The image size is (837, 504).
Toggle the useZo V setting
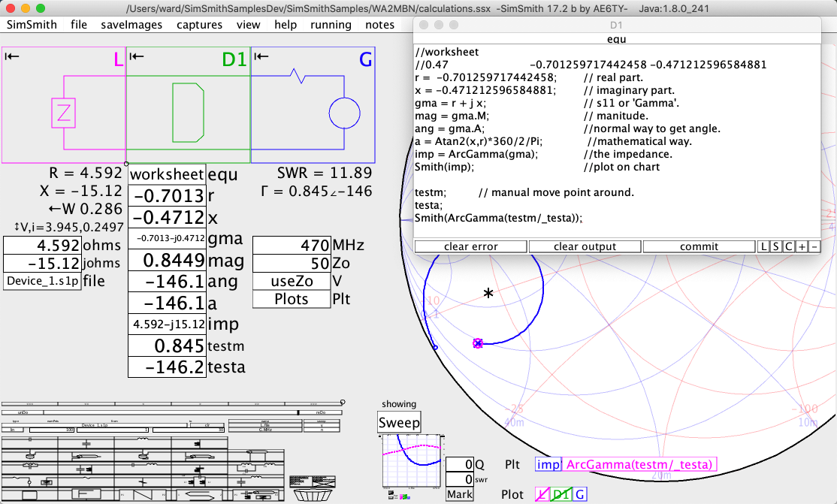point(292,281)
